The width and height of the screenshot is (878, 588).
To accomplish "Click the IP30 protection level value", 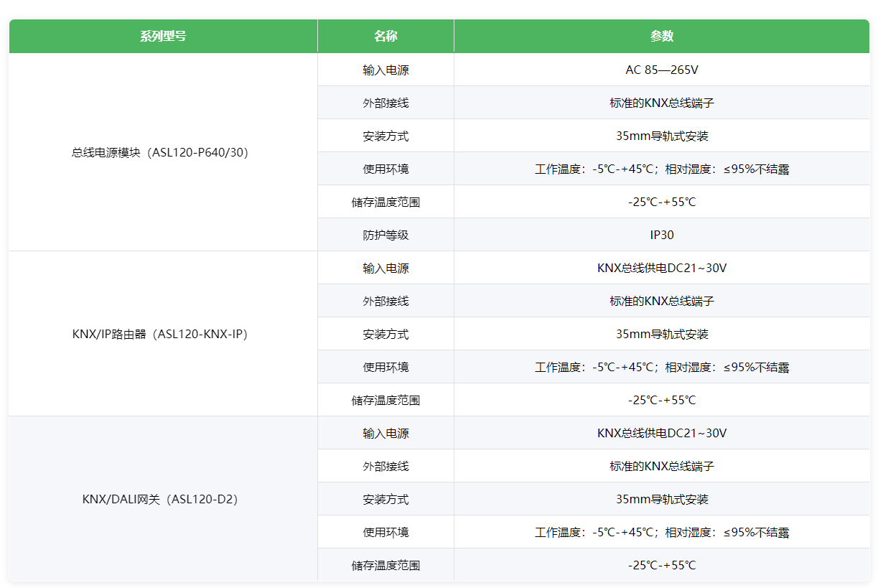I will coord(661,235).
